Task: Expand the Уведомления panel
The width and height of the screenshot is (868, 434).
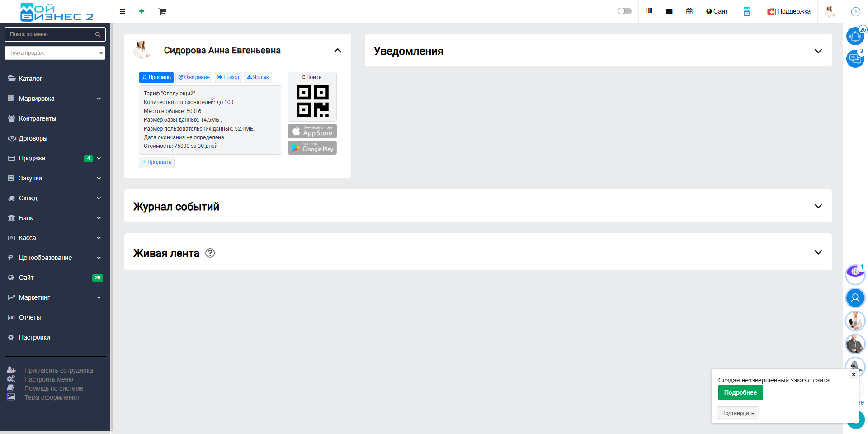Action: [x=817, y=51]
